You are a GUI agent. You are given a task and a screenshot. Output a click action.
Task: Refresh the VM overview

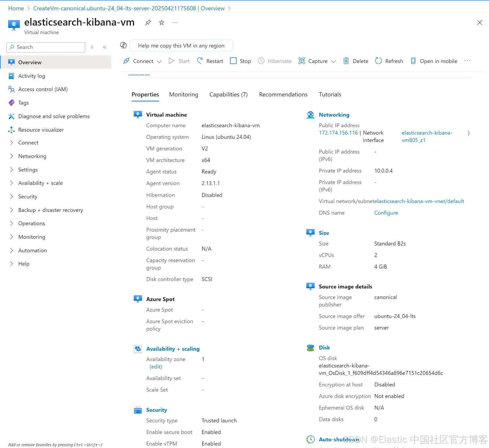389,61
